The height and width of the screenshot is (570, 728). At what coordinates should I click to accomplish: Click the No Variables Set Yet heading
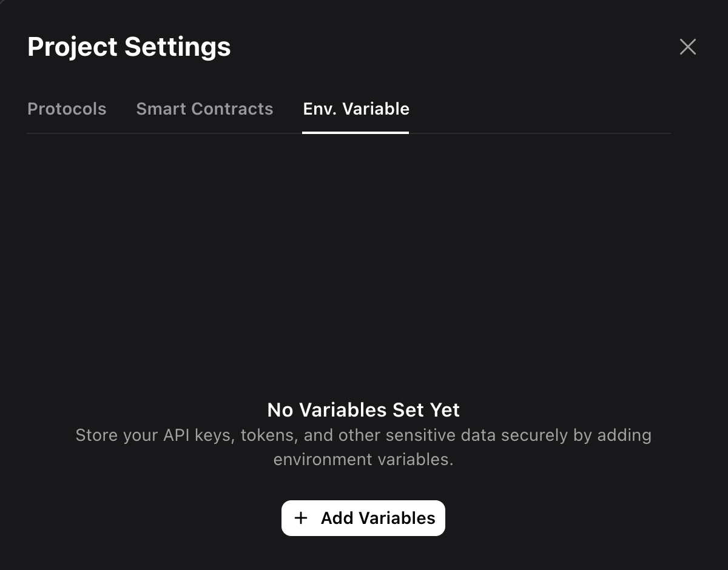pyautogui.click(x=363, y=410)
